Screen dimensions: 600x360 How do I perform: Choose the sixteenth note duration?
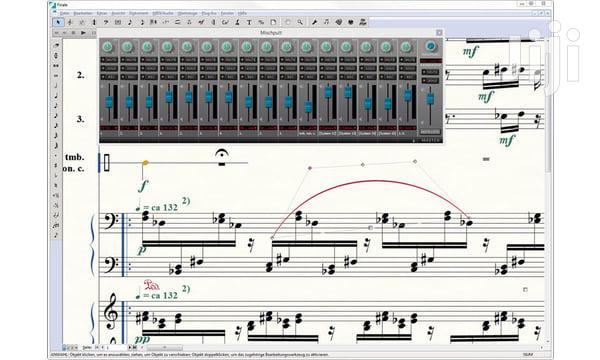point(56,115)
